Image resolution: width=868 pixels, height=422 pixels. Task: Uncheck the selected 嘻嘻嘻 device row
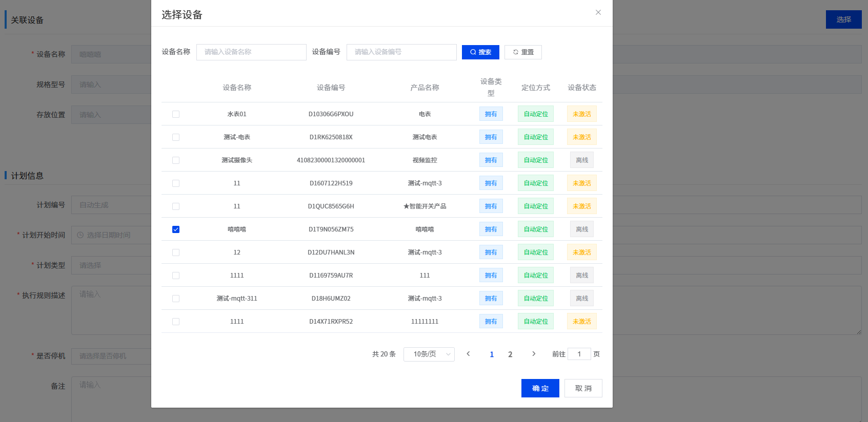176,229
